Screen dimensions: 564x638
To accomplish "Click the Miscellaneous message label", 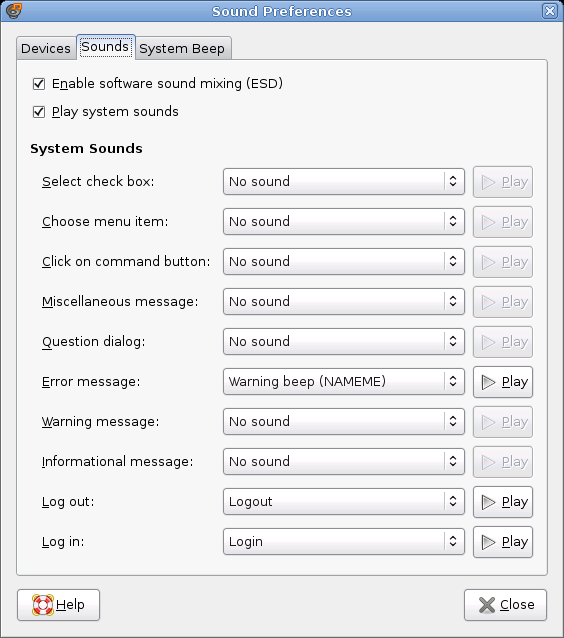I will click(x=120, y=302).
